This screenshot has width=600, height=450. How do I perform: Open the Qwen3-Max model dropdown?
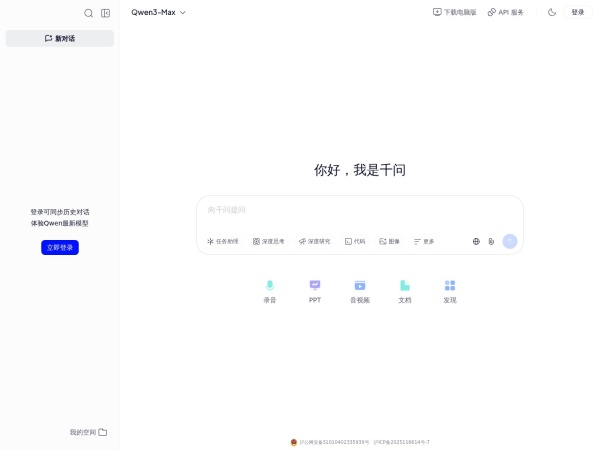[158, 12]
